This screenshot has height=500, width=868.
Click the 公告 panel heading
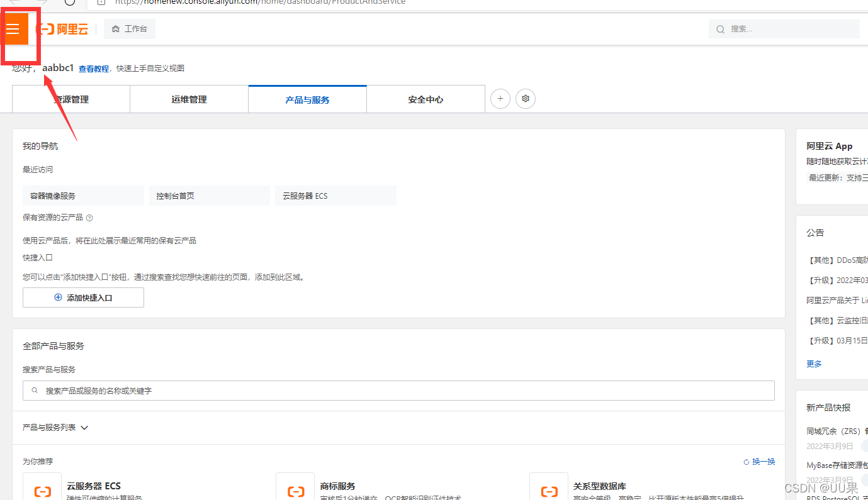[815, 233]
